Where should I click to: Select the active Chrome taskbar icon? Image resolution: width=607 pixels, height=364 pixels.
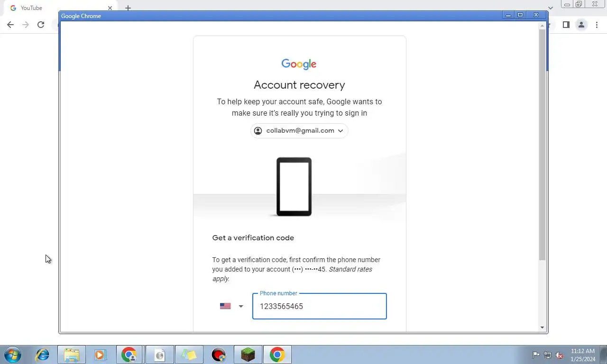(277, 355)
